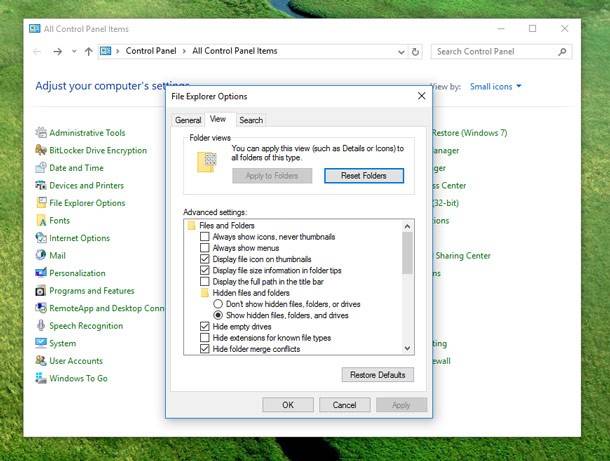The height and width of the screenshot is (461, 610).
Task: Select Don't show hidden files, folders, or drives
Action: [x=218, y=304]
